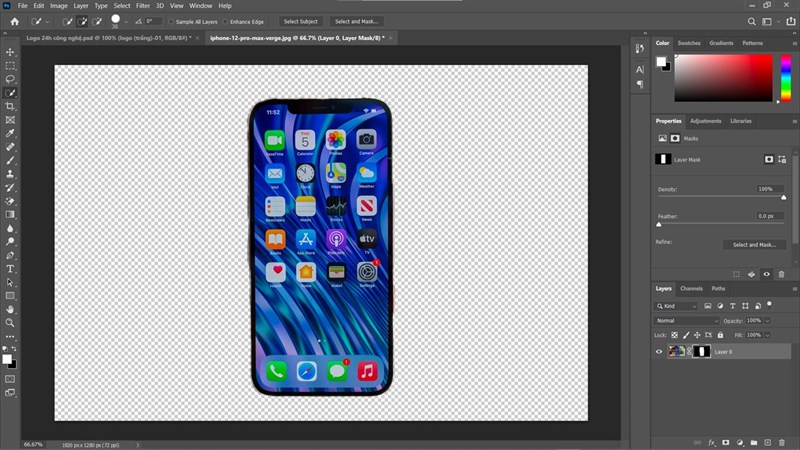Open Layers panel options menu
800x450 pixels.
tap(794, 289)
